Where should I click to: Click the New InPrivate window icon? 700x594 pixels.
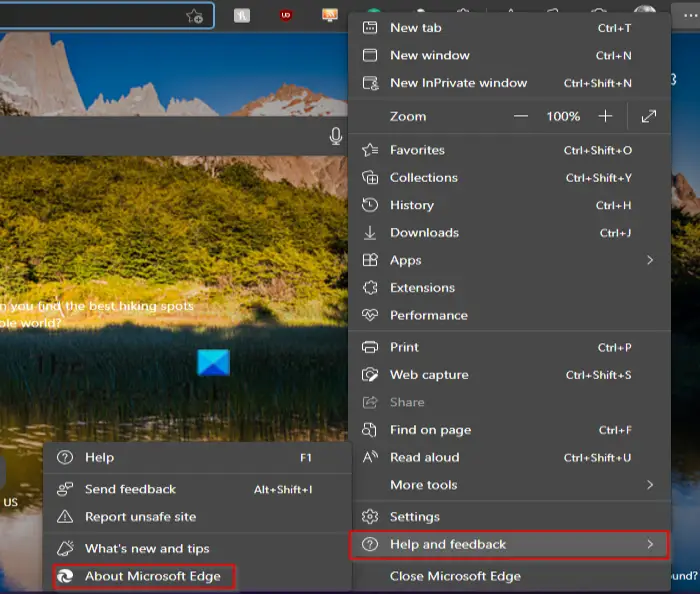pyautogui.click(x=371, y=83)
